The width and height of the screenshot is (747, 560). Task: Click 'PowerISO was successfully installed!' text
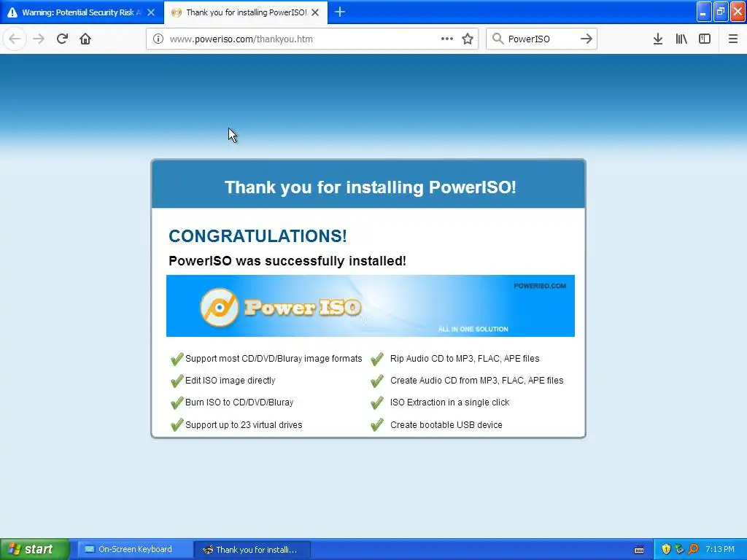(287, 261)
